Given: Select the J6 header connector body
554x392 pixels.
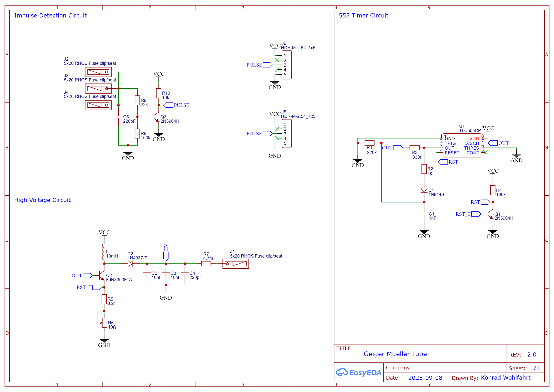Looking at the screenshot, I should point(286,65).
